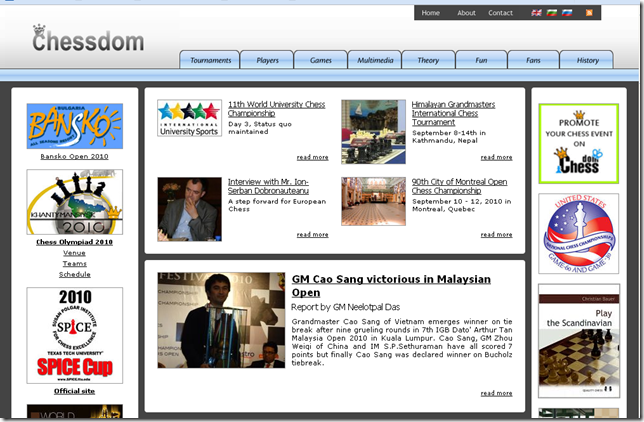Image resolution: width=644 pixels, height=422 pixels.
Task: Select the Fans tab
Action: point(533,60)
